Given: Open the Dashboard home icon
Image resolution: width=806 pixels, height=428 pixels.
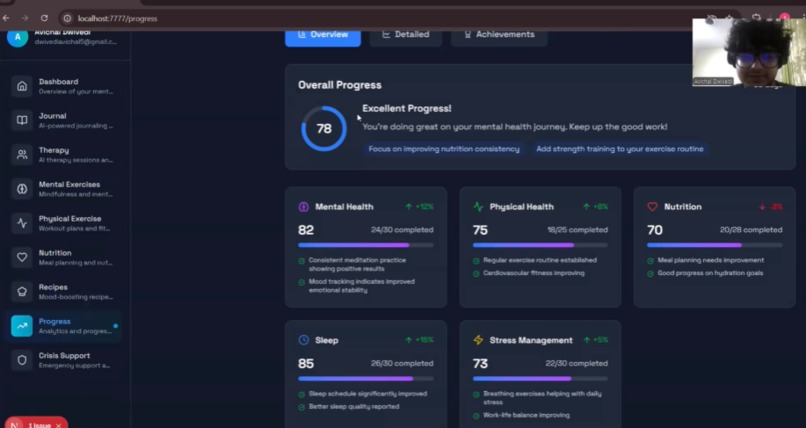Looking at the screenshot, I should [x=22, y=86].
